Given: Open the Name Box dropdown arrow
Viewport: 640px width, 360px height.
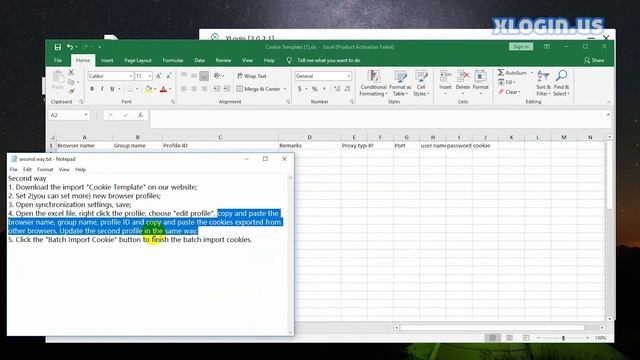Looking at the screenshot, I should [x=86, y=116].
